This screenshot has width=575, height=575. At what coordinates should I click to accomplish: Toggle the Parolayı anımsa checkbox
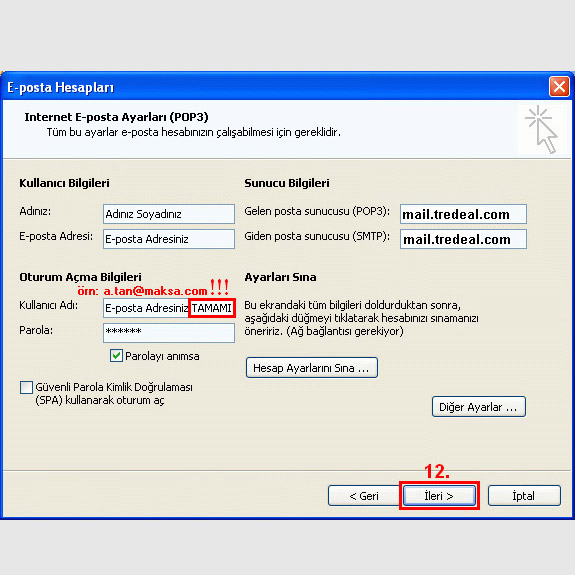pyautogui.click(x=116, y=356)
